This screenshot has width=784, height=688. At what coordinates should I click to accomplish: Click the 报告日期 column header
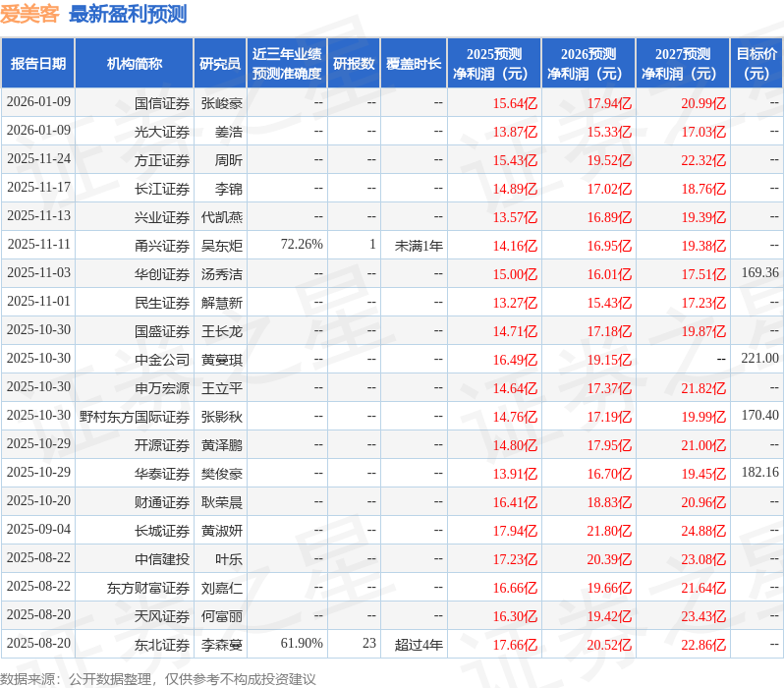tap(38, 64)
